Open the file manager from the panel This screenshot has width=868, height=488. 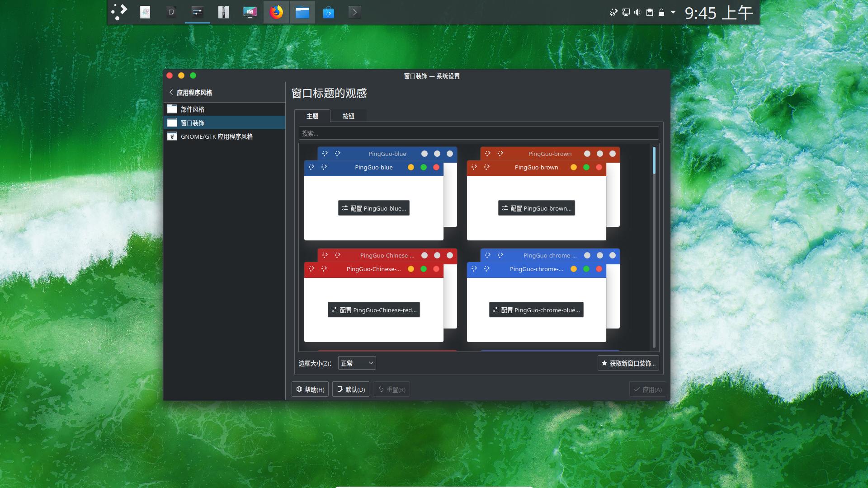coord(302,12)
